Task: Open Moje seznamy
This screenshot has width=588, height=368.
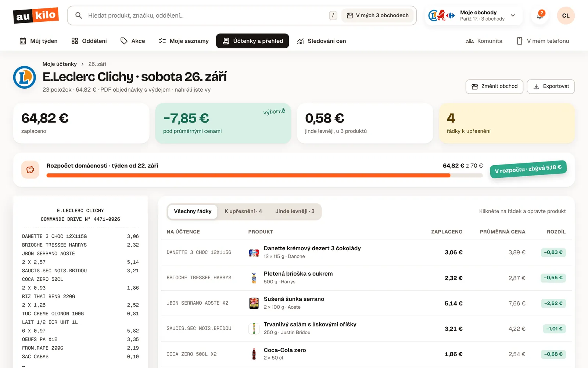Action: point(184,41)
